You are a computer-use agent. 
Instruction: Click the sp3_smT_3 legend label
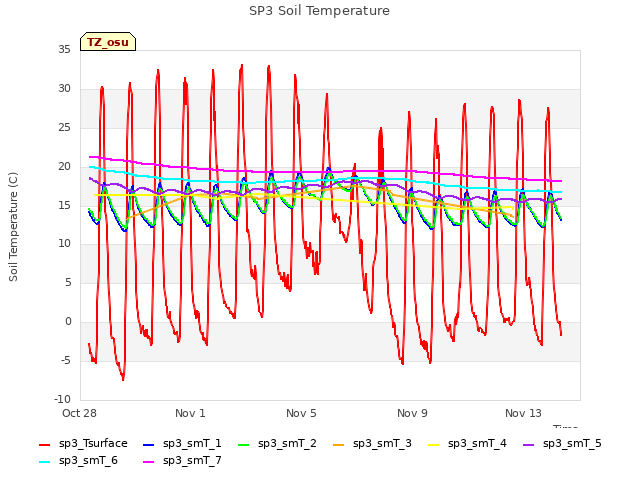point(382,443)
